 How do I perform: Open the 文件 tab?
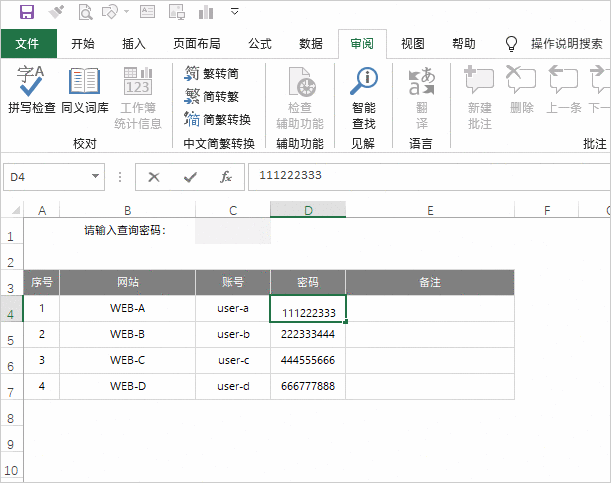click(28, 43)
